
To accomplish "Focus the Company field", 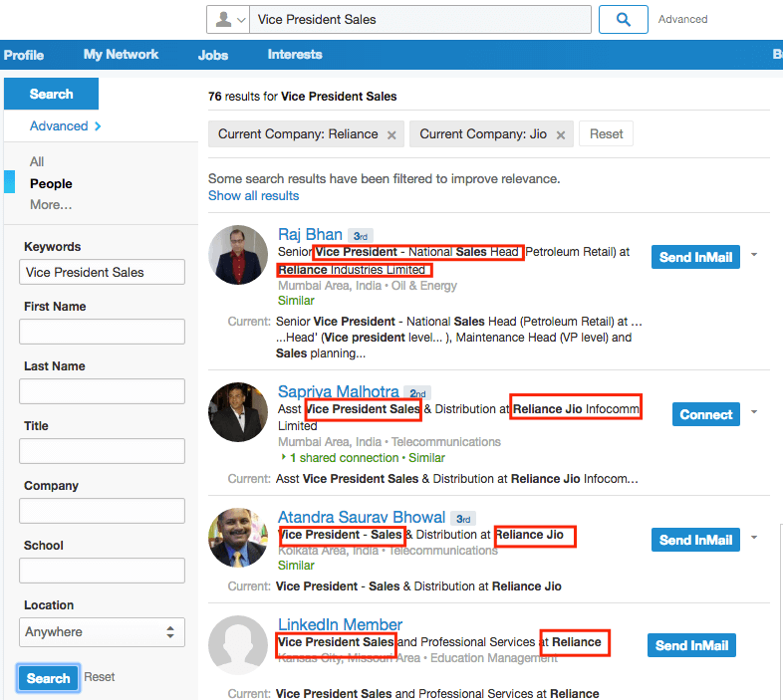I will click(102, 511).
